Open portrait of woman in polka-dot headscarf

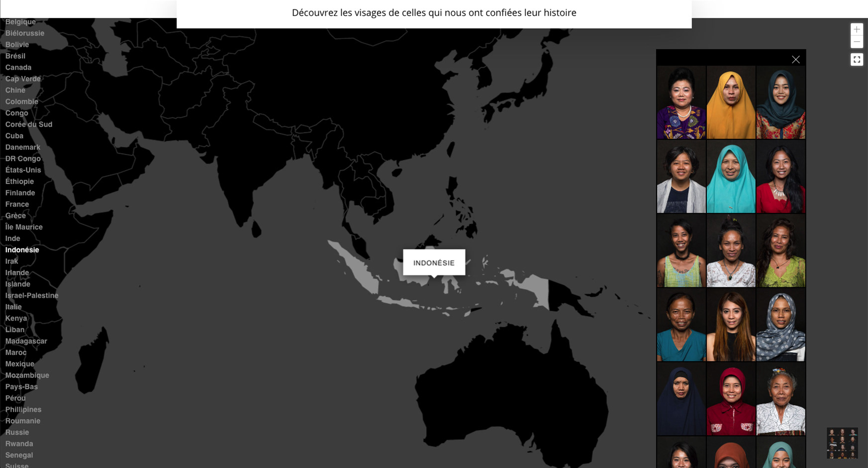781,325
